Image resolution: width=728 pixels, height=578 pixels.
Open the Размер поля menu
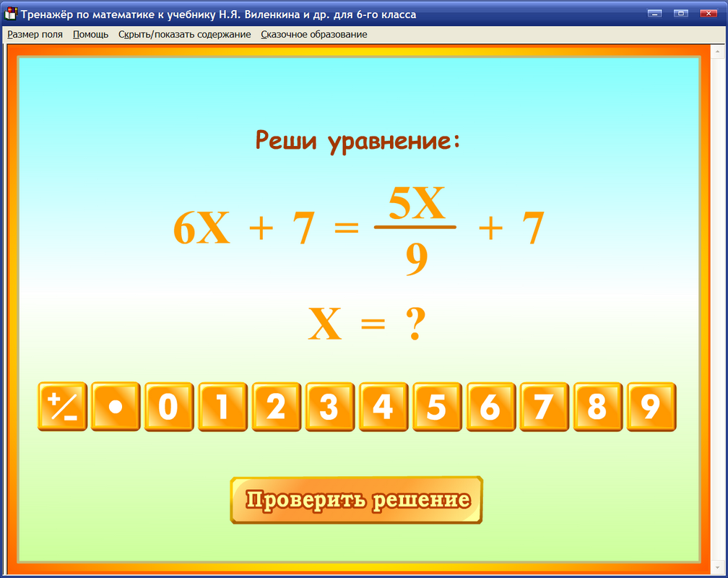pos(35,34)
